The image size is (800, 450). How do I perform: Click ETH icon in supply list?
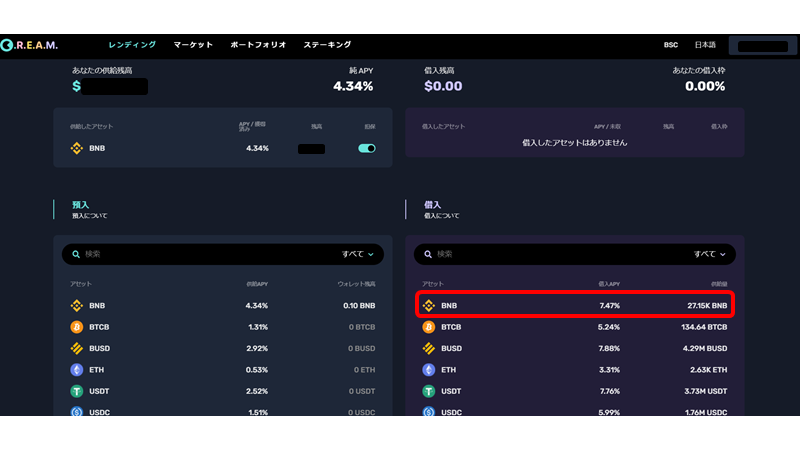click(x=77, y=370)
